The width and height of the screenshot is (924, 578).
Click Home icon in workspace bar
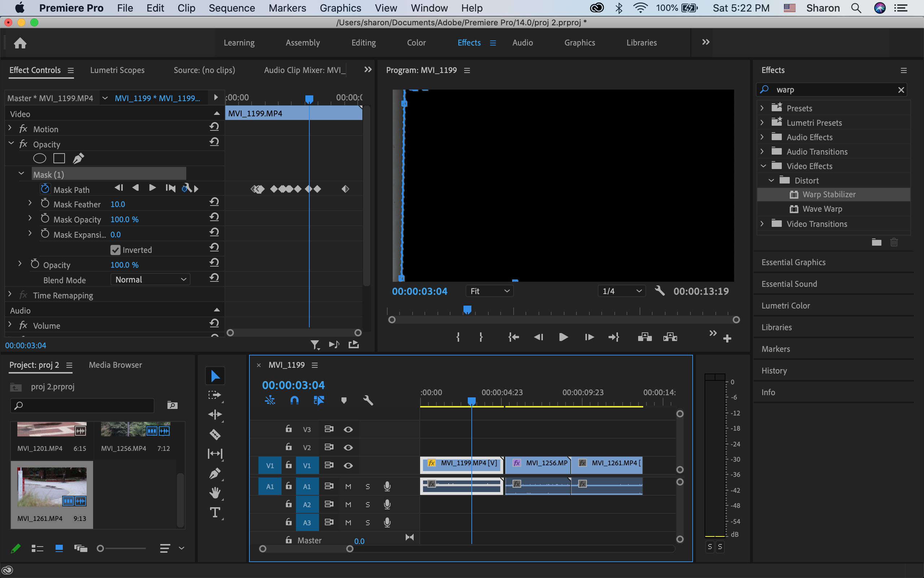[20, 43]
